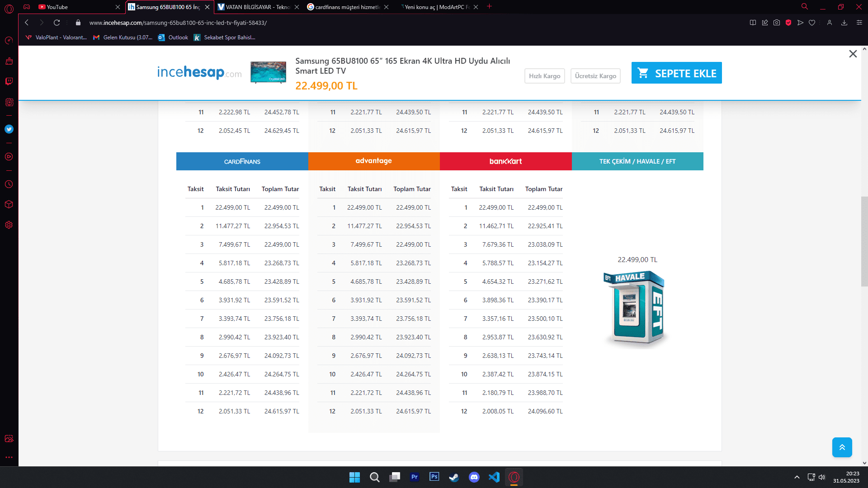Viewport: 868px width, 488px height.
Task: Close the sticky product header bar
Action: point(853,54)
